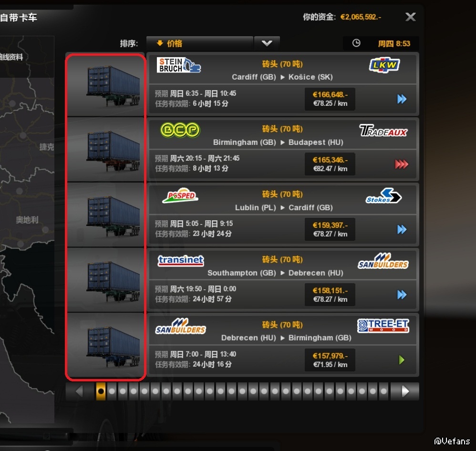Go to previous page with left arrow

click(x=79, y=391)
